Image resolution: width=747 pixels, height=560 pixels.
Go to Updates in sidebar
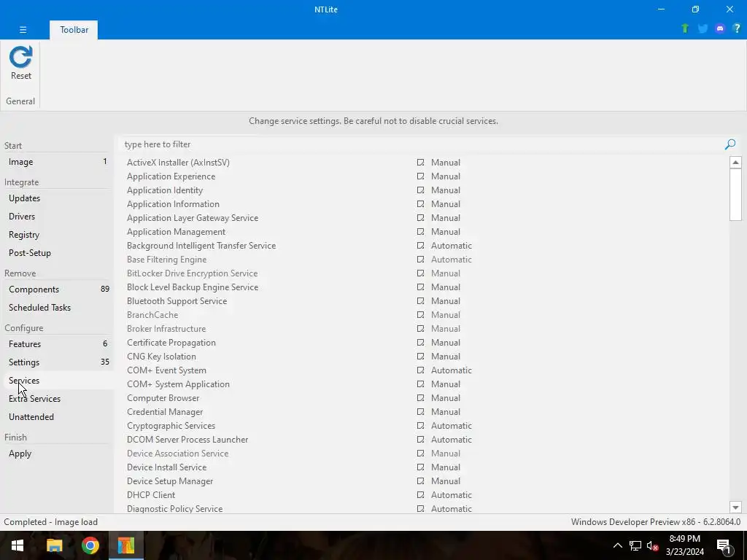[57, 198]
